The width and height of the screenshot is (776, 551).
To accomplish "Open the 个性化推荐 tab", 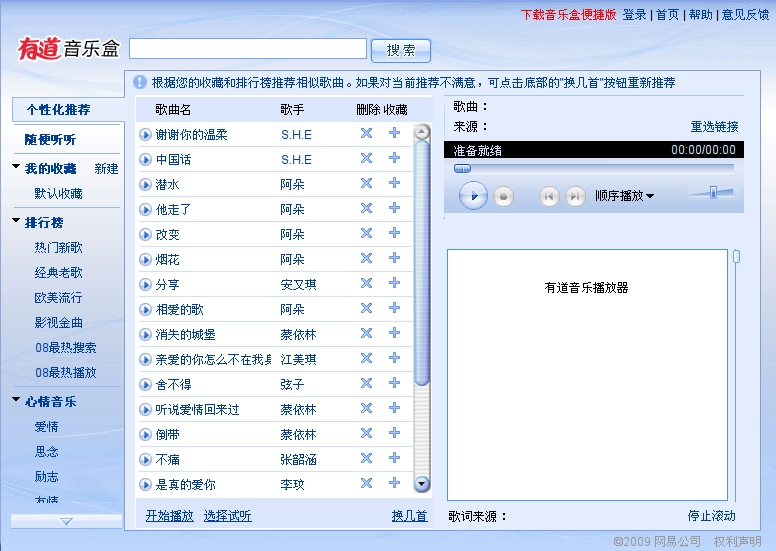I will click(58, 109).
